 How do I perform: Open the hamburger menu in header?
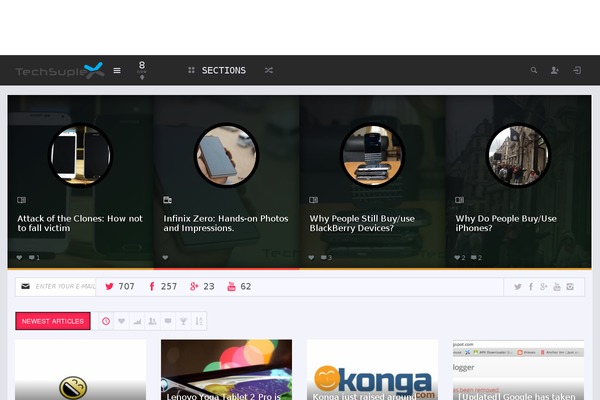[x=117, y=70]
